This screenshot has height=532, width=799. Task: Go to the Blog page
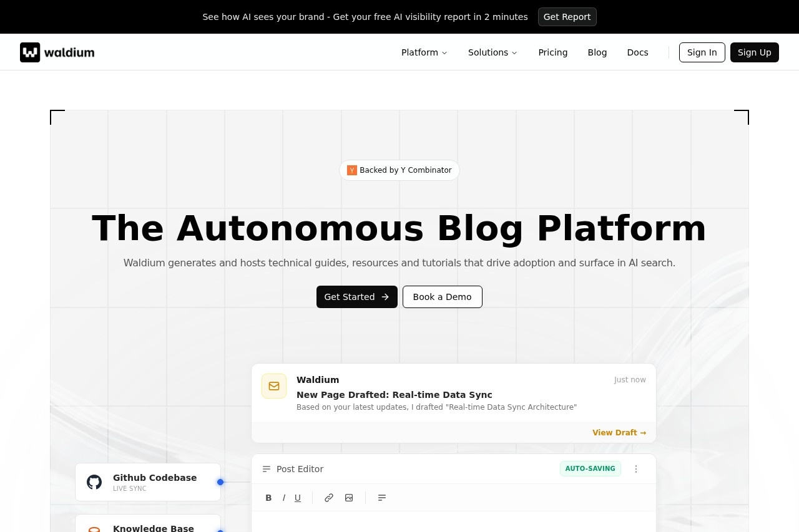[597, 52]
